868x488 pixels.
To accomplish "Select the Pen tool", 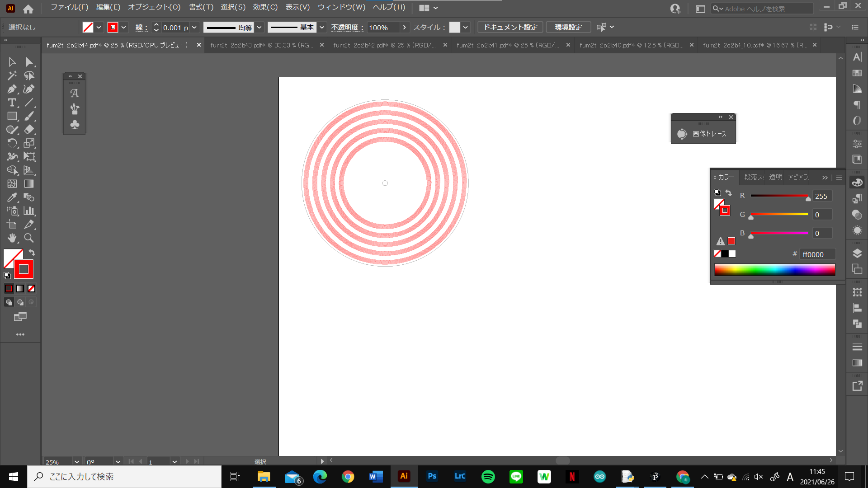I will point(12,89).
